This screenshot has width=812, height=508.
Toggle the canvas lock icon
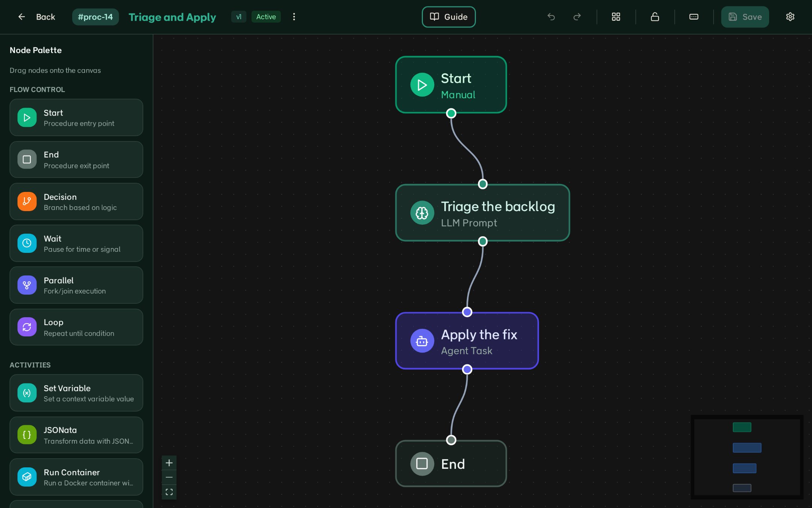click(655, 17)
